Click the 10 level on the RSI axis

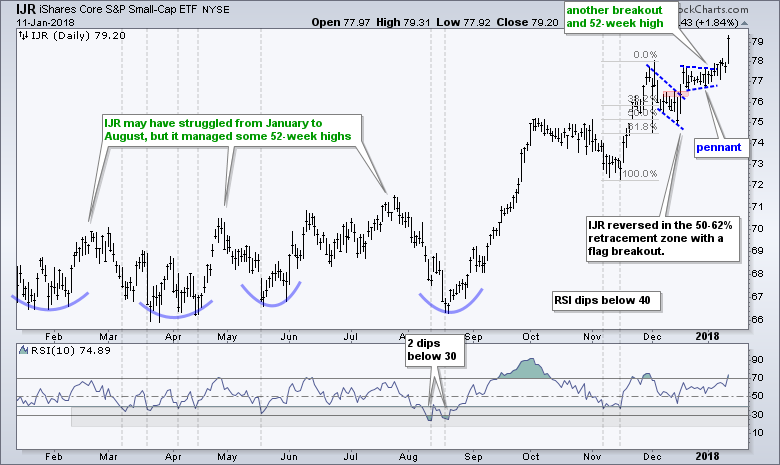757,433
